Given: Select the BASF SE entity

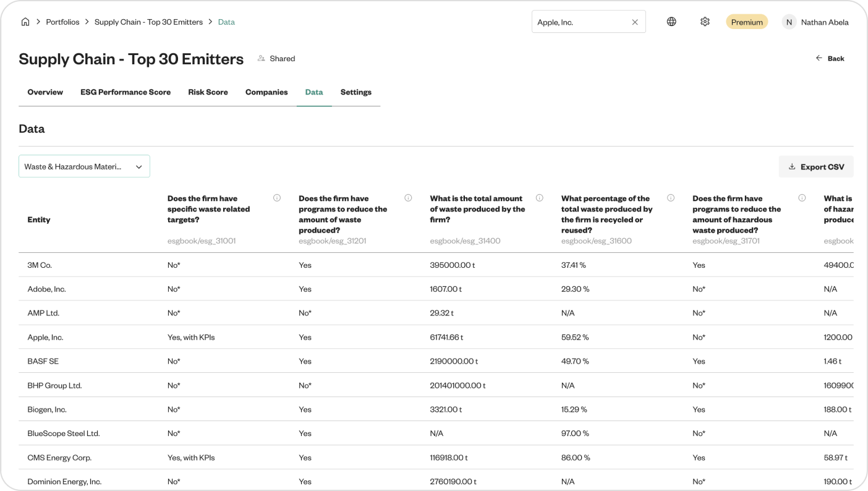Looking at the screenshot, I should (x=43, y=361).
